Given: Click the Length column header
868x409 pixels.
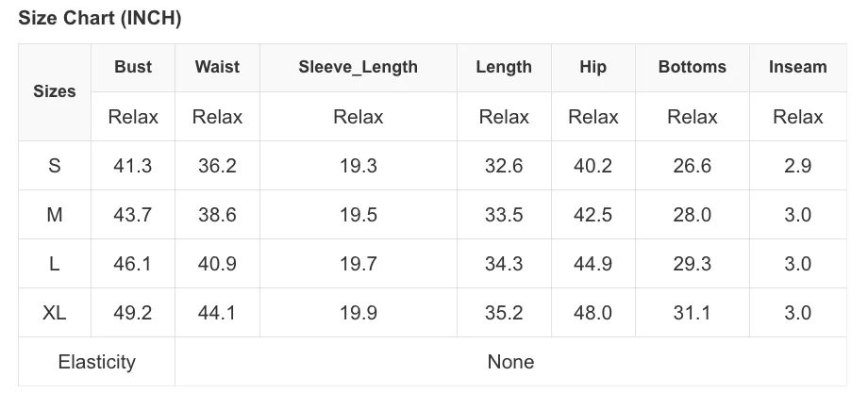Looking at the screenshot, I should [x=504, y=68].
